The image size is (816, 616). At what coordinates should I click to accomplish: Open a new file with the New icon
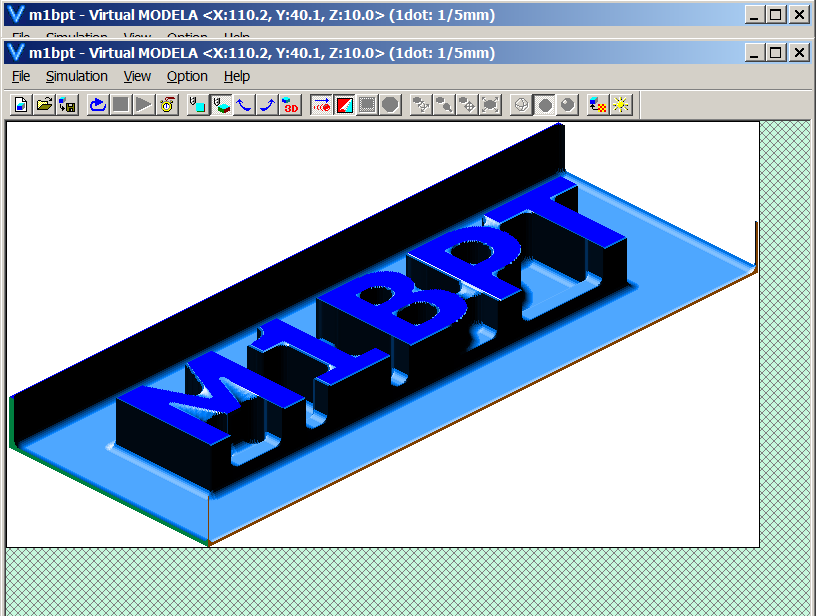pos(18,104)
